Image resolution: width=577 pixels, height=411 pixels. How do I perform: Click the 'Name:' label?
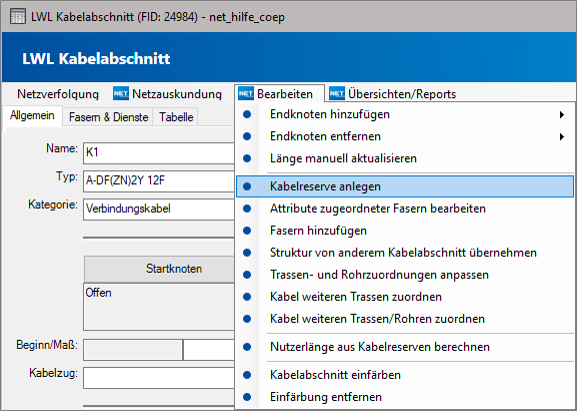pos(62,148)
